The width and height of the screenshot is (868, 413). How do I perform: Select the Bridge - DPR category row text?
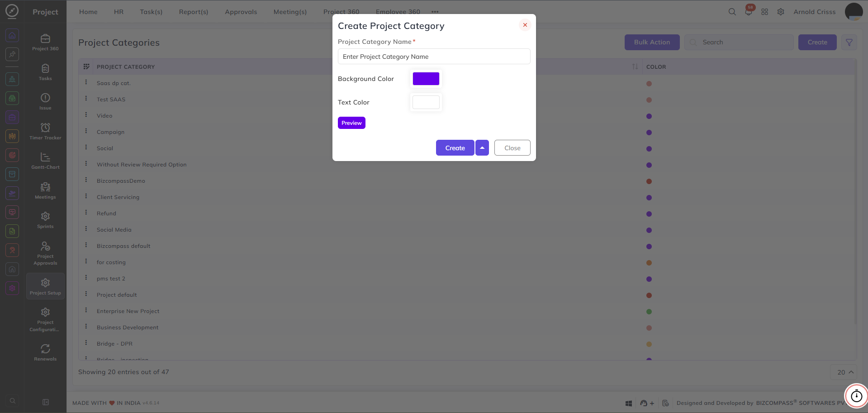click(114, 344)
